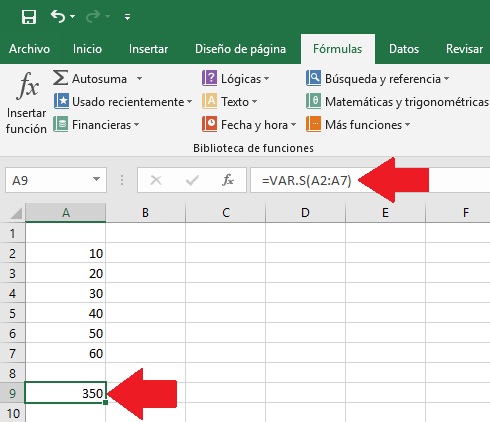Screen dimensions: 490x422
Task: Open the Lógicas functions icon
Action: [x=210, y=78]
